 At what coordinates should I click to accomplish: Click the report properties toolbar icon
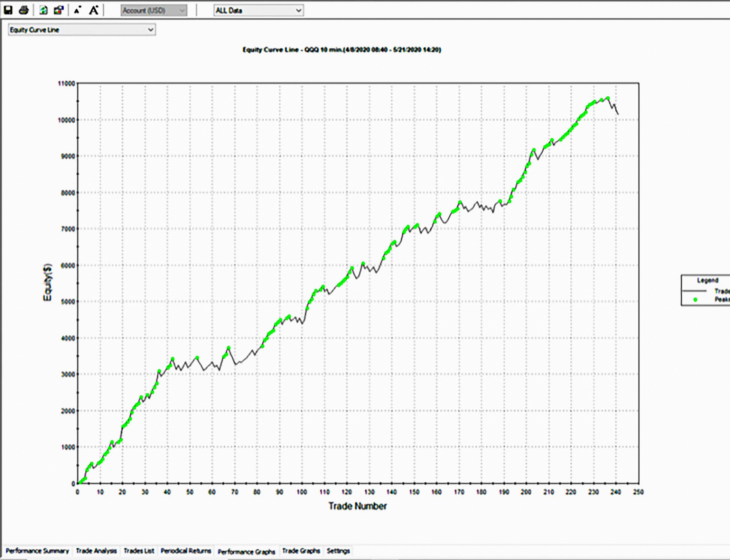click(58, 10)
